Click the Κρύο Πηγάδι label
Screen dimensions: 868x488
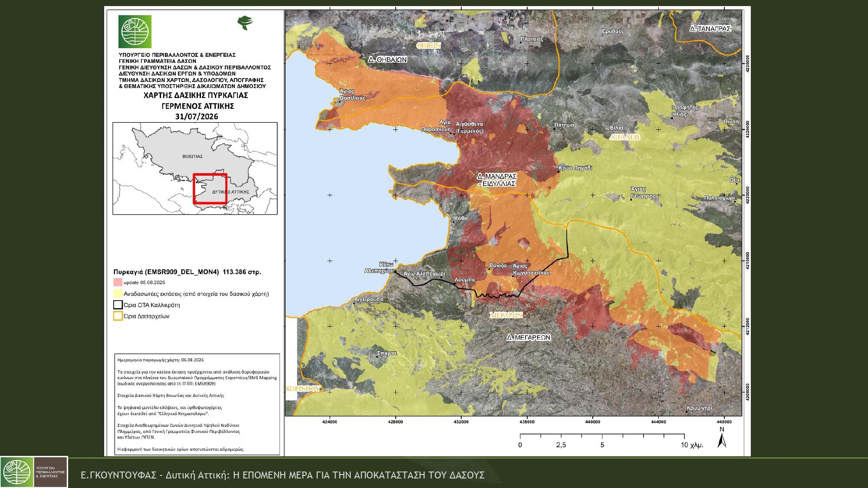pyautogui.click(x=575, y=168)
